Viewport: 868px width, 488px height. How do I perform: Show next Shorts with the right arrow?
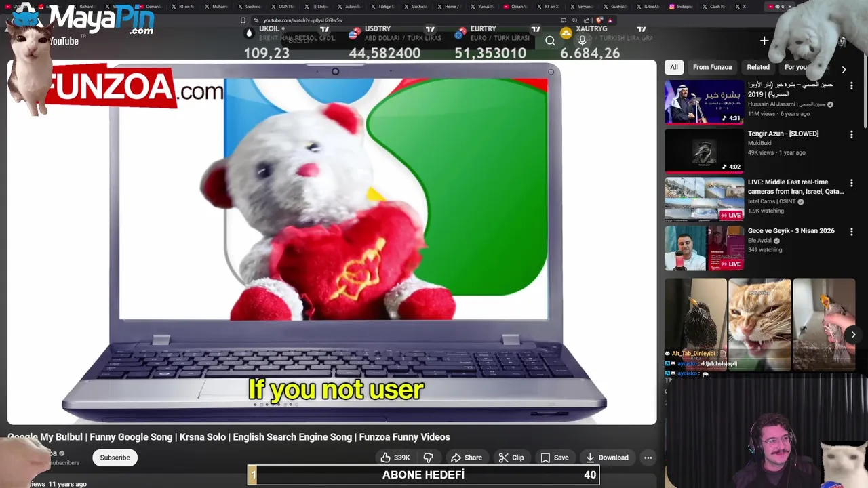tap(853, 334)
